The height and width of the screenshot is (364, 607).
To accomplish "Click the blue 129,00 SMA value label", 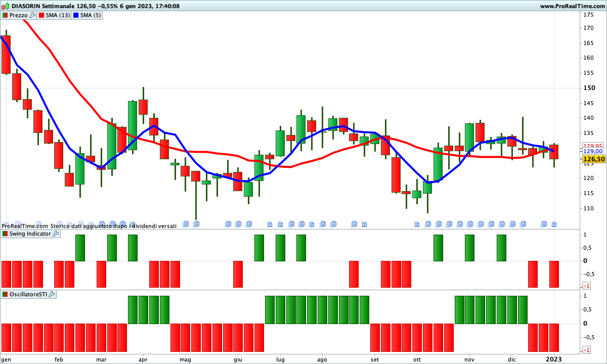I will pyautogui.click(x=593, y=151).
